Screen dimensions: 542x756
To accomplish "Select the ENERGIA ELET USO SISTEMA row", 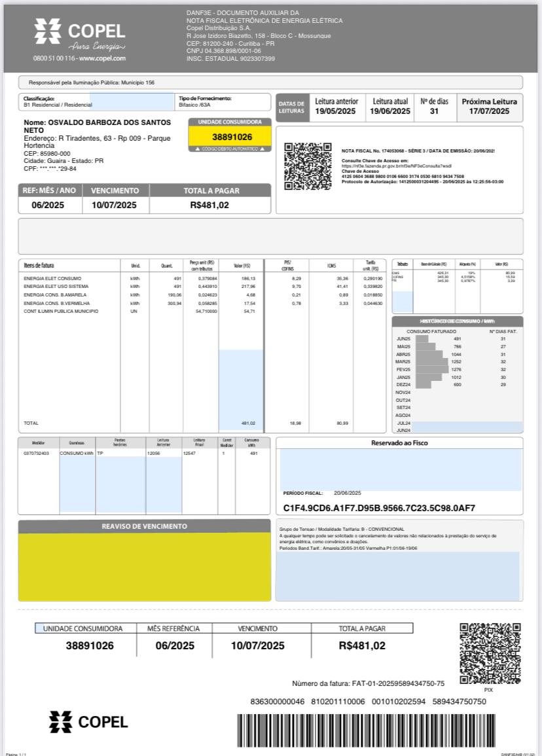I will [203, 287].
